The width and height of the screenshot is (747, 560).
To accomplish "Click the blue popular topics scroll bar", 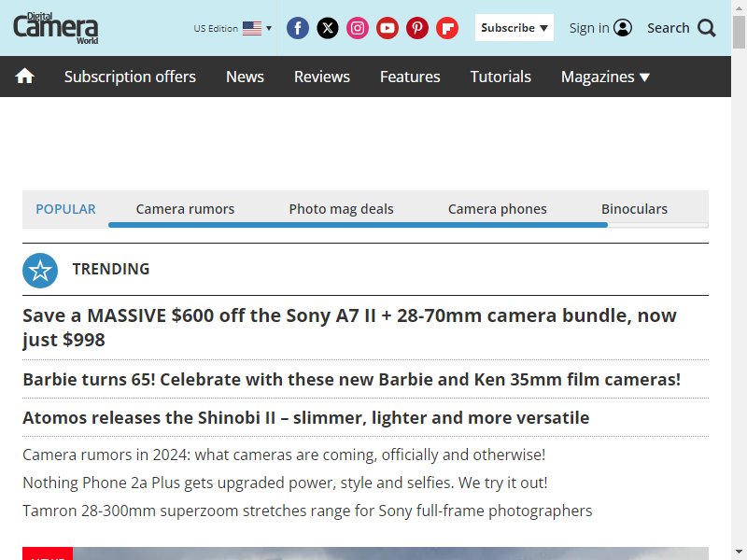I will pos(358,225).
